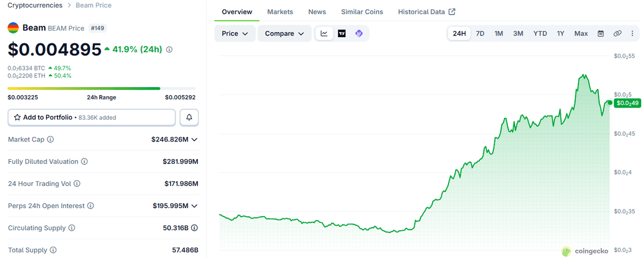Viewport: 644px width, 258px height.
Task: Switch to the Markets tab
Action: click(280, 12)
